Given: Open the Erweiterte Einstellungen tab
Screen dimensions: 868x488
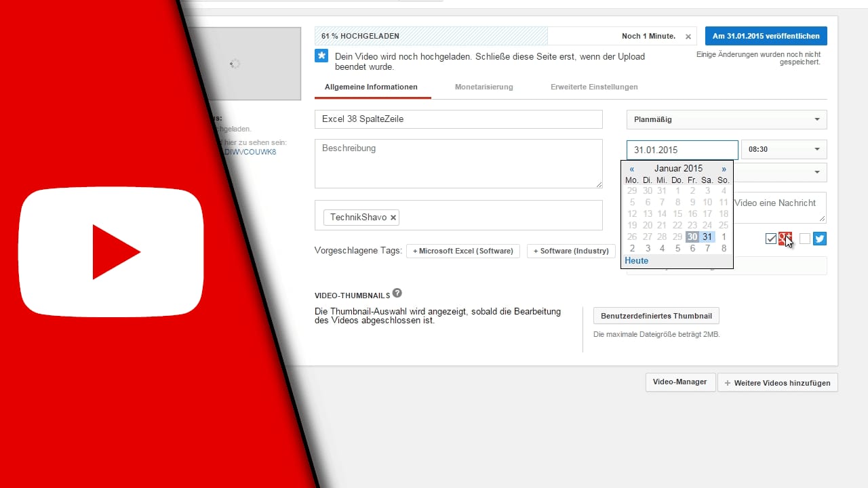Looking at the screenshot, I should pyautogui.click(x=594, y=87).
